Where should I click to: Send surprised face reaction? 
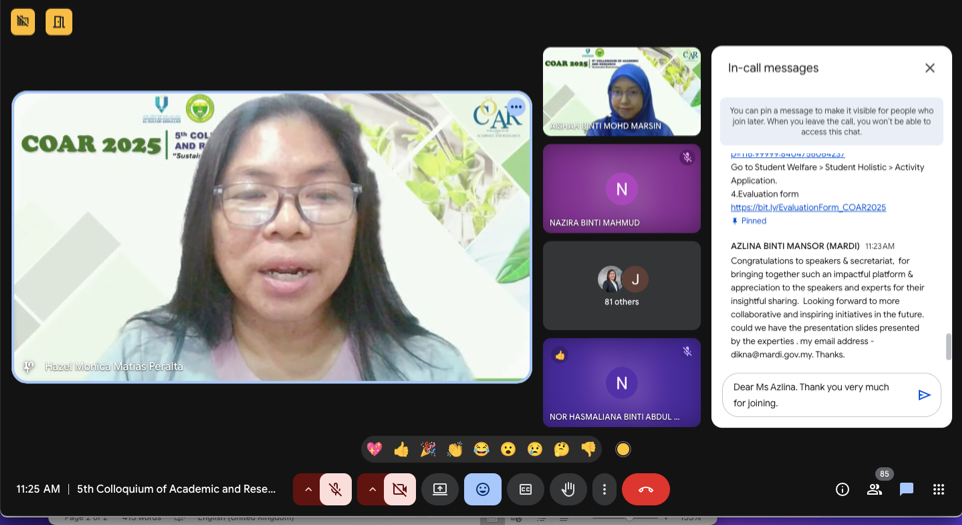point(508,450)
